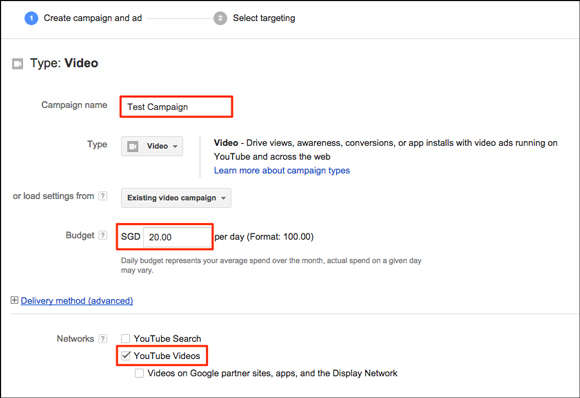Click the YouTube Search label text
Viewport: 580px width, 398px height.
pyautogui.click(x=168, y=338)
